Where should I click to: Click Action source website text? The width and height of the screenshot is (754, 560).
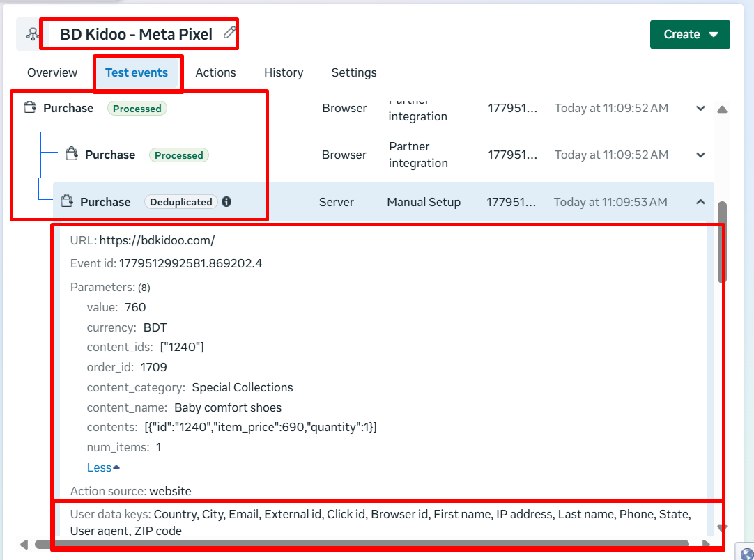130,491
